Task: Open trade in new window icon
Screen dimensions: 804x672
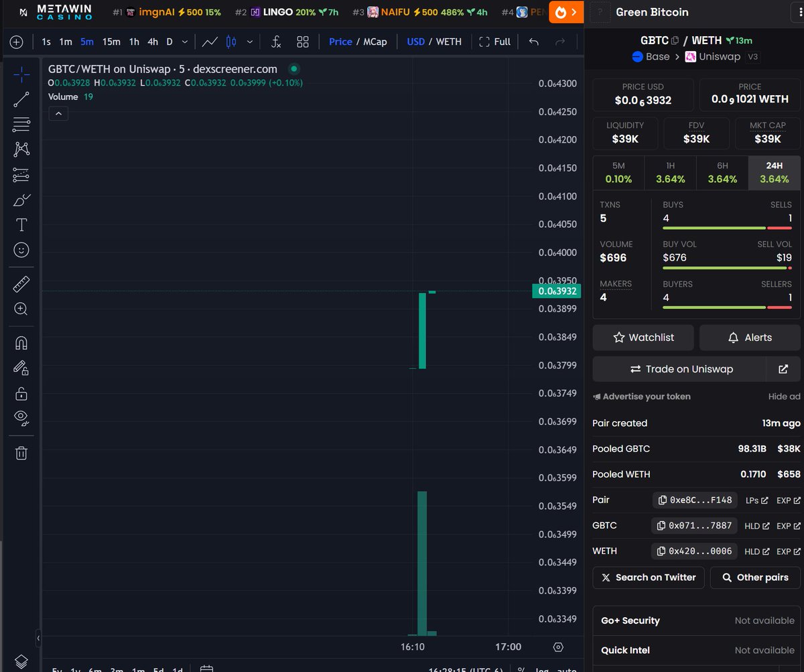Action: pos(783,369)
